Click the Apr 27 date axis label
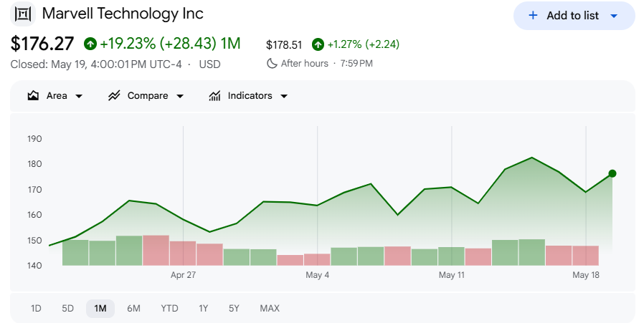Viewport: 644px width, 323px height. coord(183,275)
